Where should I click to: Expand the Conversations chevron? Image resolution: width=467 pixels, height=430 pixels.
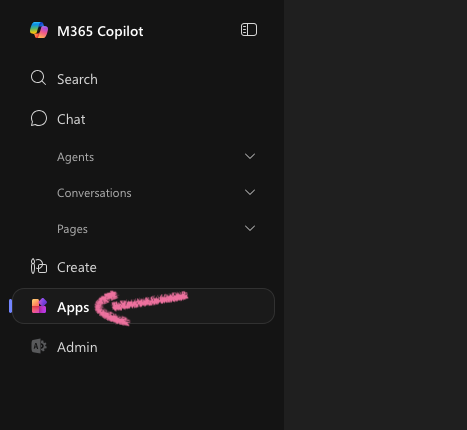pos(250,192)
